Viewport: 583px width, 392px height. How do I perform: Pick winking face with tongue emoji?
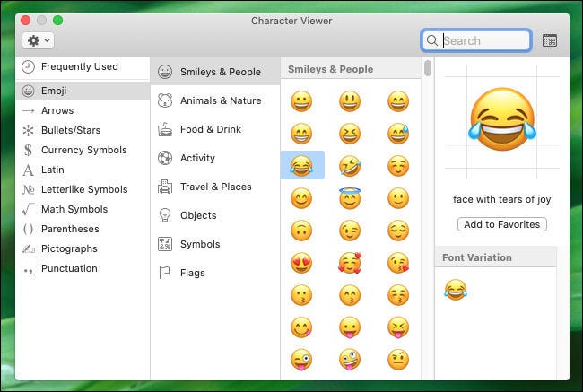301,360
